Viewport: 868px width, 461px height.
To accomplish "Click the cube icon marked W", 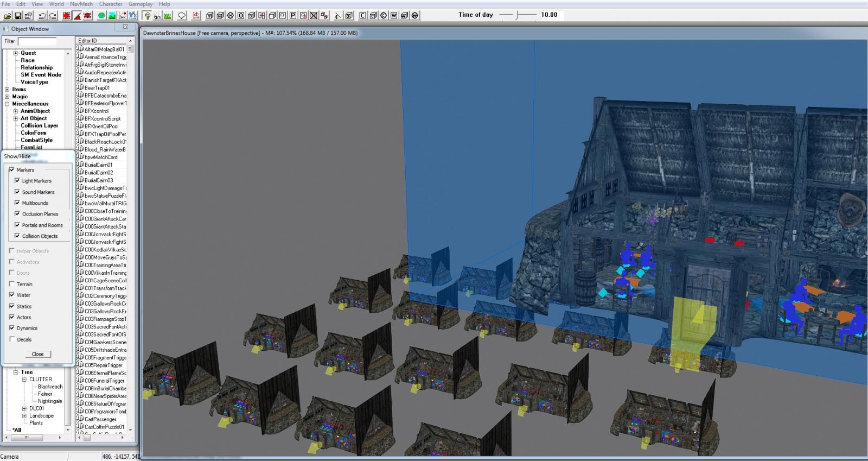I will 404,16.
